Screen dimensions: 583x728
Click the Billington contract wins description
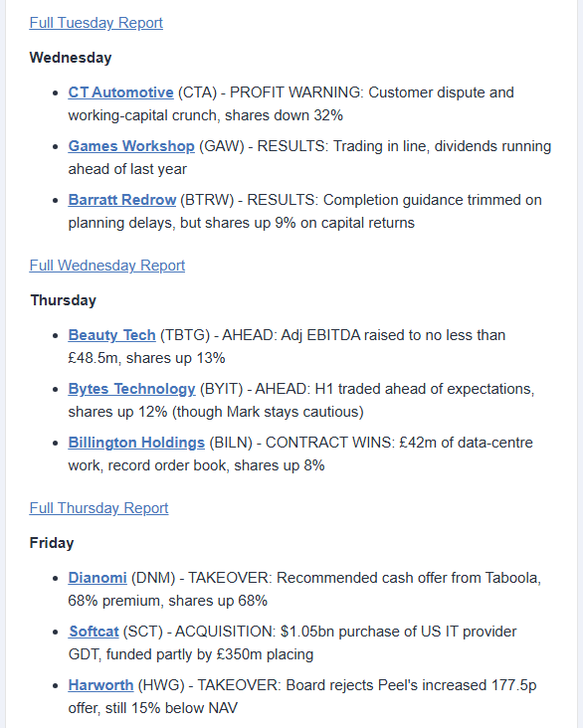300,455
